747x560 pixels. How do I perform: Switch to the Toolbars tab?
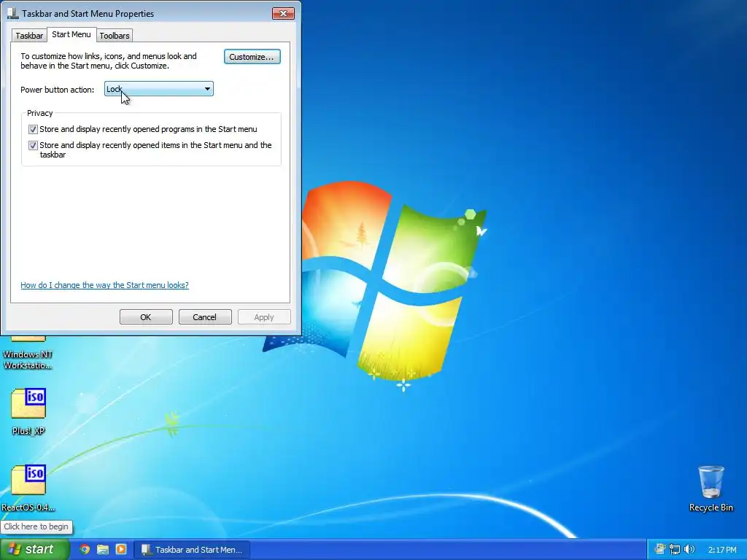[115, 36]
